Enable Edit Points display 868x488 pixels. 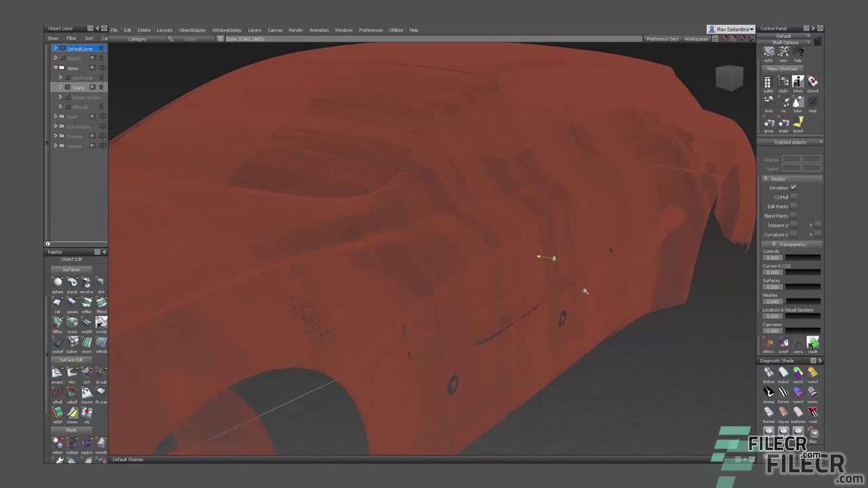pyautogui.click(x=793, y=206)
